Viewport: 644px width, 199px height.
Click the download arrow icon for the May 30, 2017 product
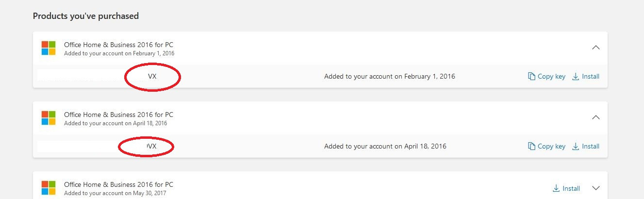tap(556, 188)
